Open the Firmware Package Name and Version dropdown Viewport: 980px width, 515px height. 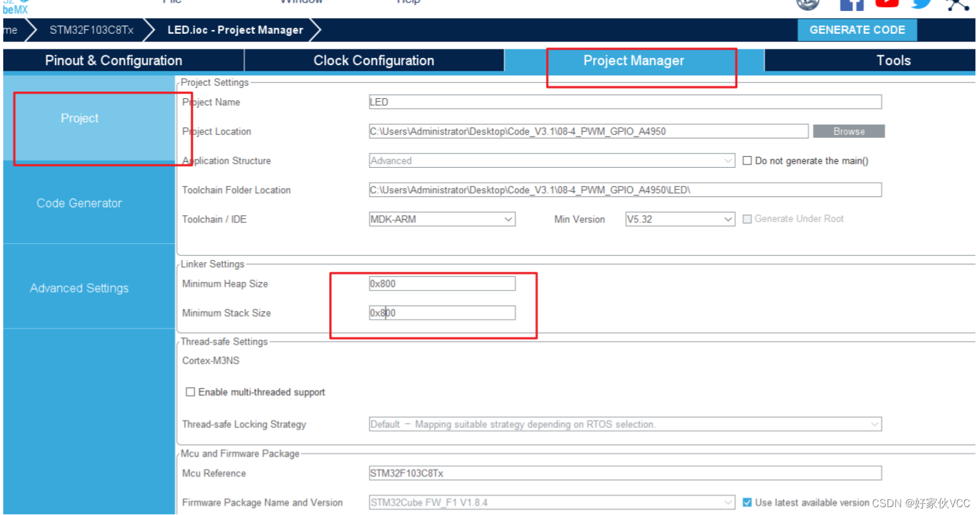coord(552,503)
